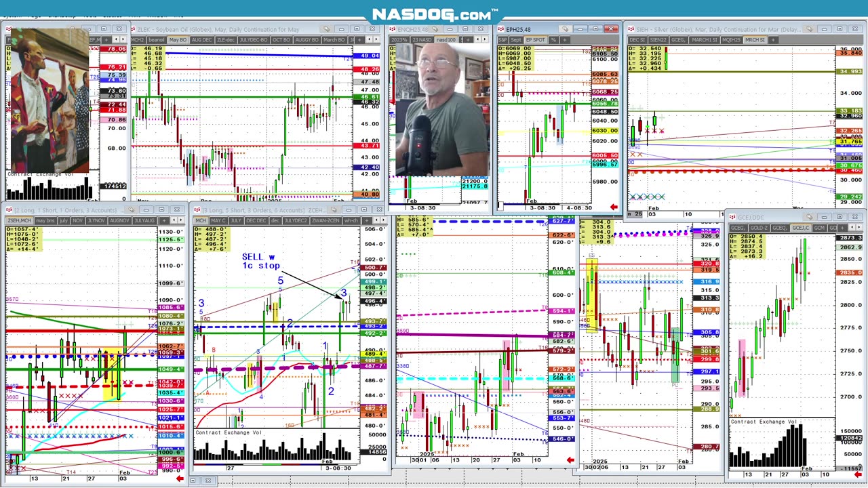Select the S&P tab in EPH25 window

pos(502,40)
